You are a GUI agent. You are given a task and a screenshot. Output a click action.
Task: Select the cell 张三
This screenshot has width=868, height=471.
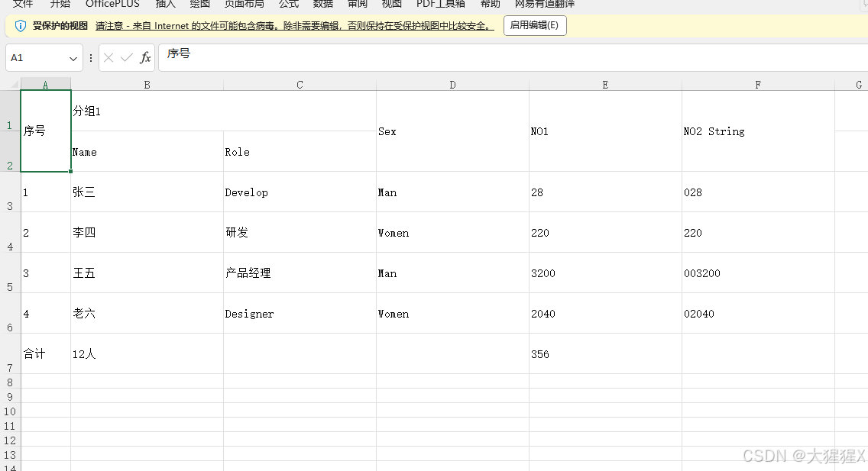point(147,192)
